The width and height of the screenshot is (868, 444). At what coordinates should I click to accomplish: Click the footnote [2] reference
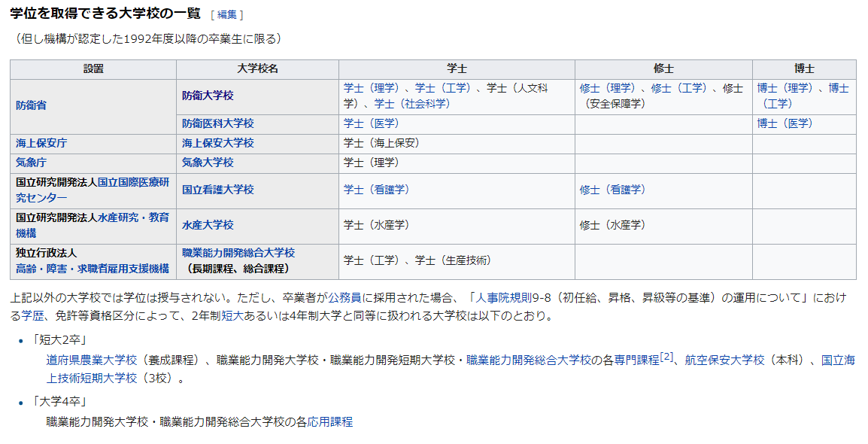pyautogui.click(x=666, y=357)
